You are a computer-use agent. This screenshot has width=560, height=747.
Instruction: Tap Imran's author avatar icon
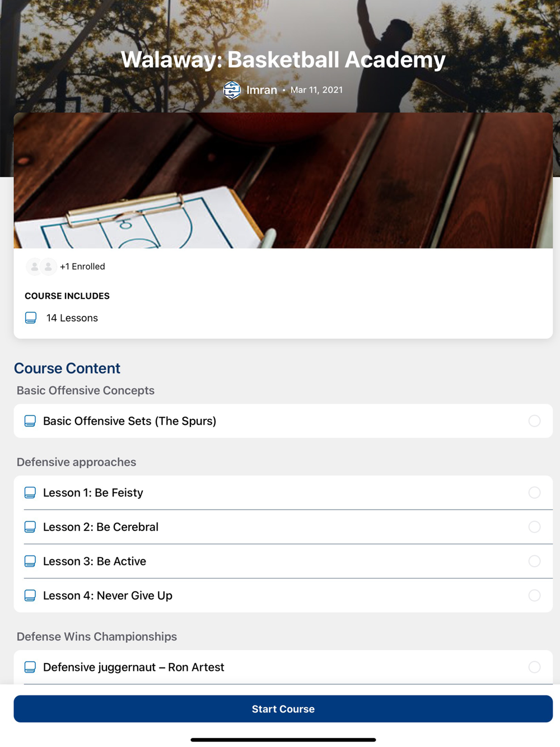coord(232,90)
